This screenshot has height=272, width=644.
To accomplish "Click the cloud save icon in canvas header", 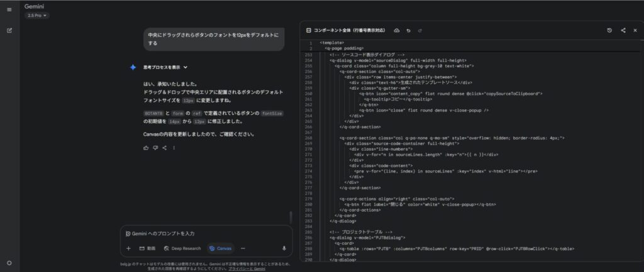I will 396,30.
